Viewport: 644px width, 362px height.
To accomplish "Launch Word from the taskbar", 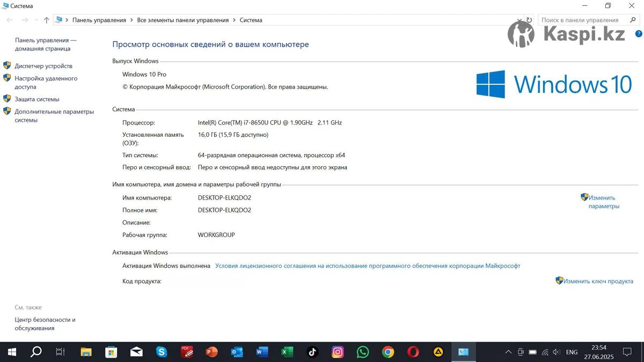I will tap(262, 352).
